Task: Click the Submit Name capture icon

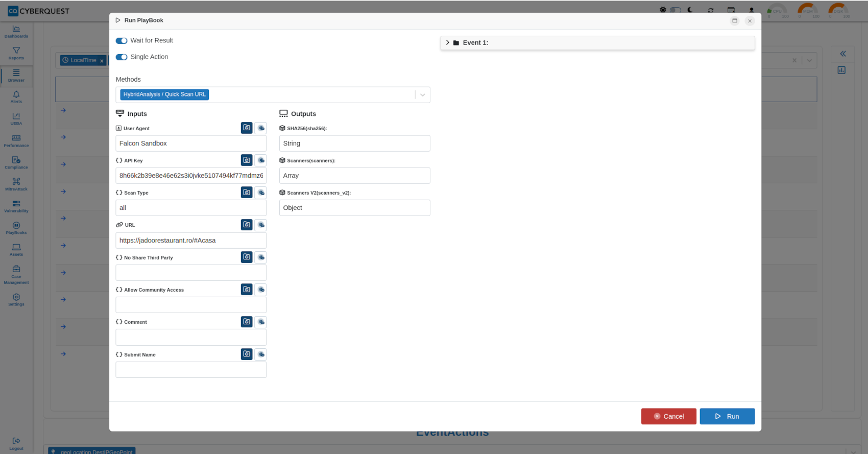Action: [247, 354]
